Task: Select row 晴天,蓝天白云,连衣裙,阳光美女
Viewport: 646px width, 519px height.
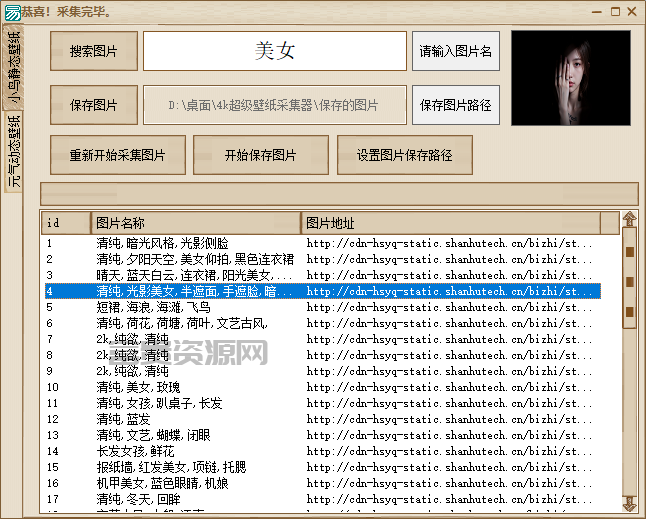Action: (323, 275)
